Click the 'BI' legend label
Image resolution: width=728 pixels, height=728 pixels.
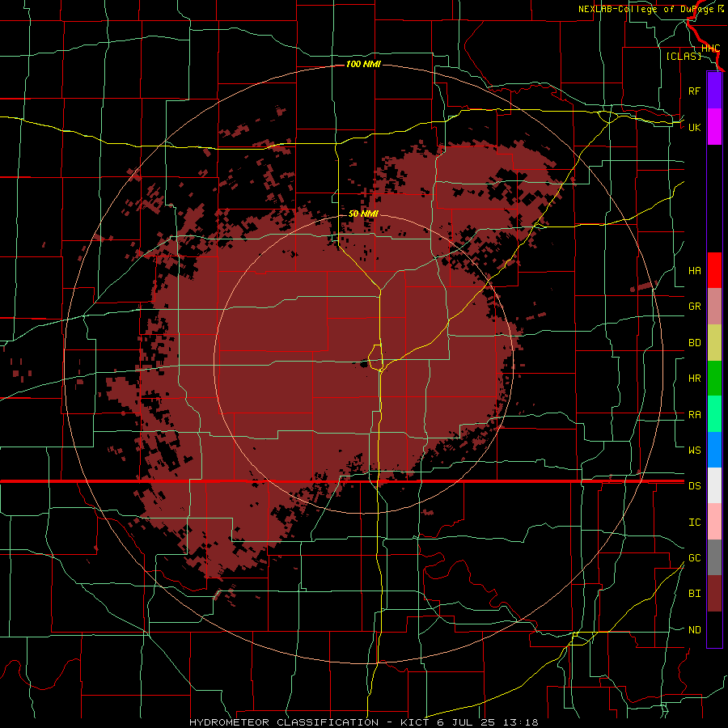(694, 594)
